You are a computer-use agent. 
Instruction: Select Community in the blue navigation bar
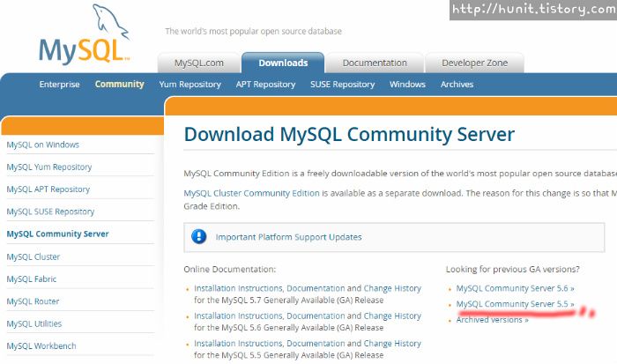tap(120, 85)
